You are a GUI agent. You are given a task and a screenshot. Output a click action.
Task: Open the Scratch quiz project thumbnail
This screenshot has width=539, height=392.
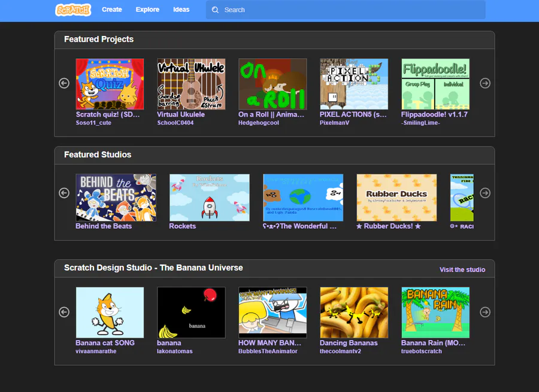pyautogui.click(x=110, y=84)
